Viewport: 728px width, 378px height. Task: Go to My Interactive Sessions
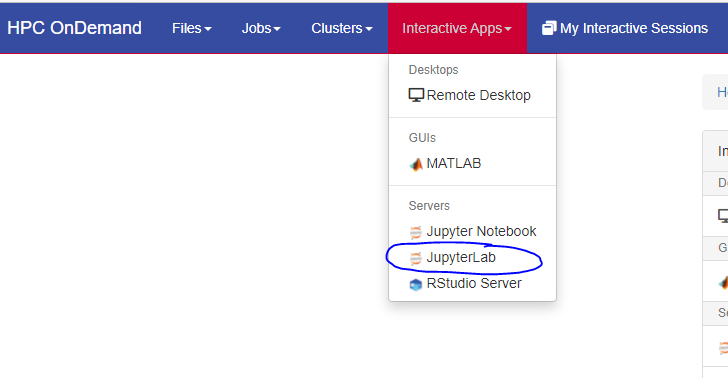[624, 28]
